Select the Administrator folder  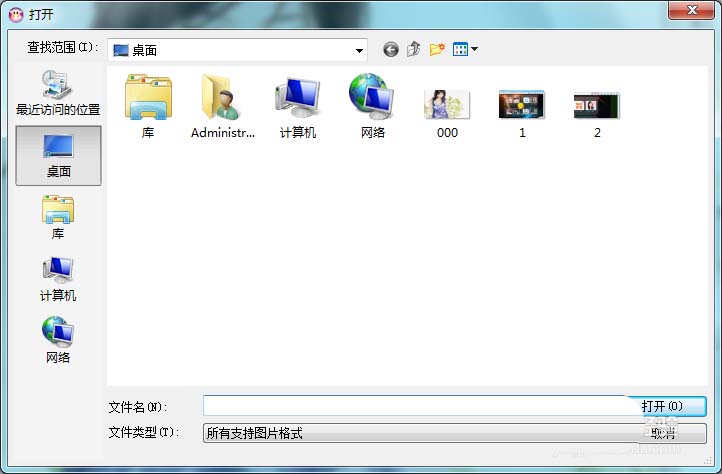[x=223, y=106]
